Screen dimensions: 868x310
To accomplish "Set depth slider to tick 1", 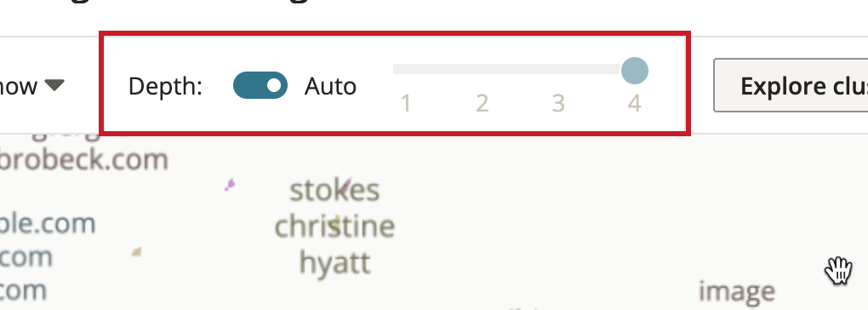I will [406, 104].
